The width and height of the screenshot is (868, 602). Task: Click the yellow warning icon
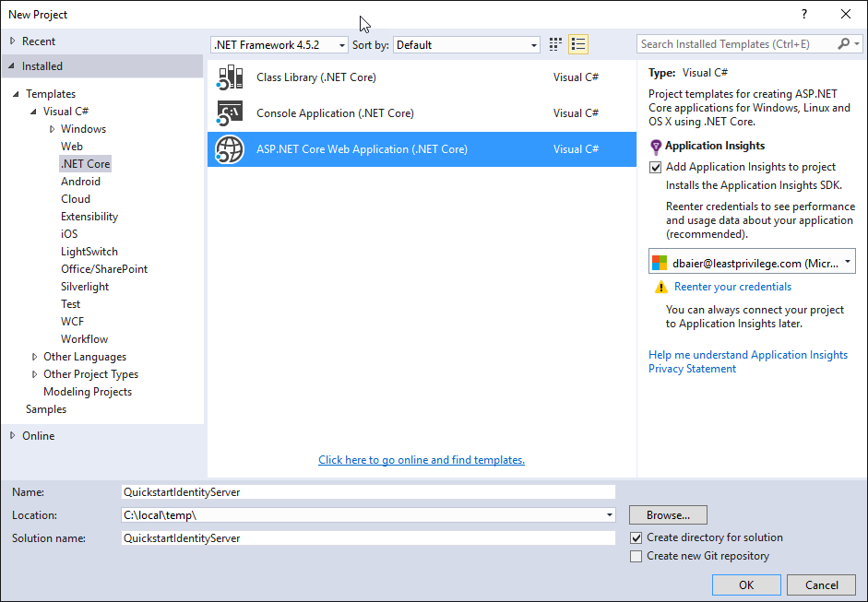tap(661, 287)
